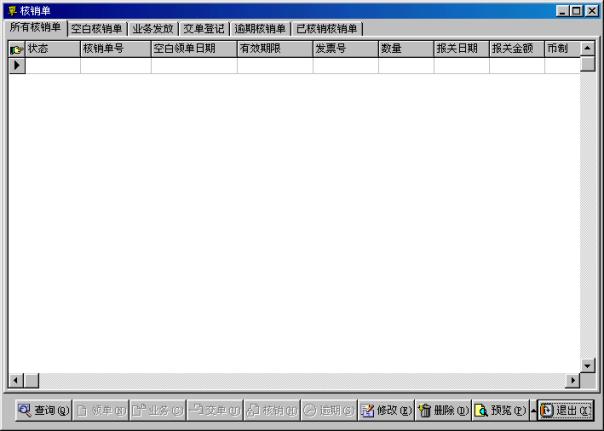Screen dimensions: 604x431
Task: Click the horizontal scrollbar right arrow
Action: 573,381
